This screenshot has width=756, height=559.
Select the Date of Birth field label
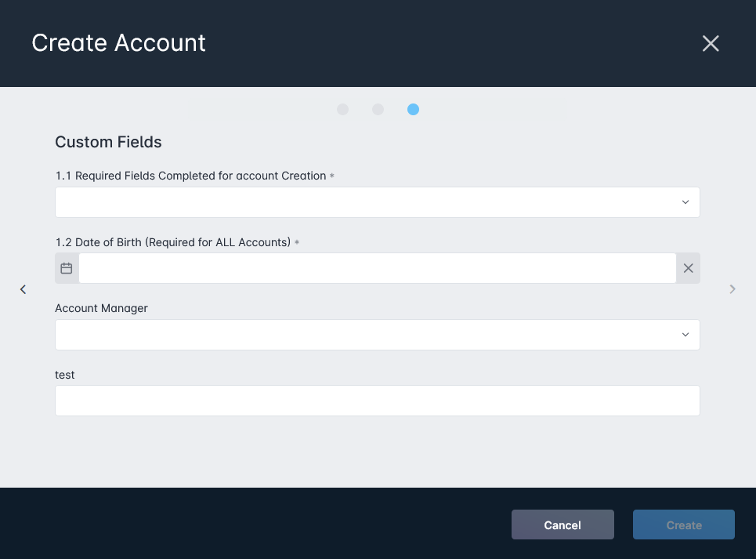pyautogui.click(x=173, y=242)
